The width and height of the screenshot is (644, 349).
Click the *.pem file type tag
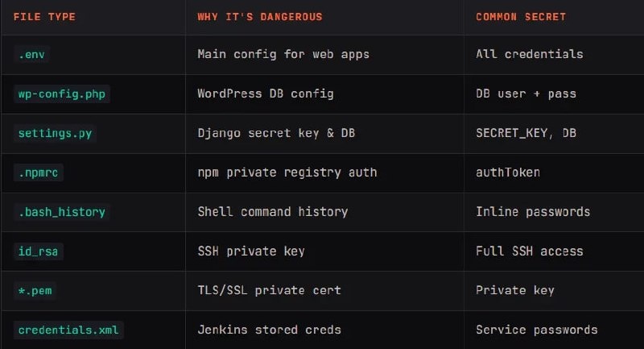coord(35,291)
